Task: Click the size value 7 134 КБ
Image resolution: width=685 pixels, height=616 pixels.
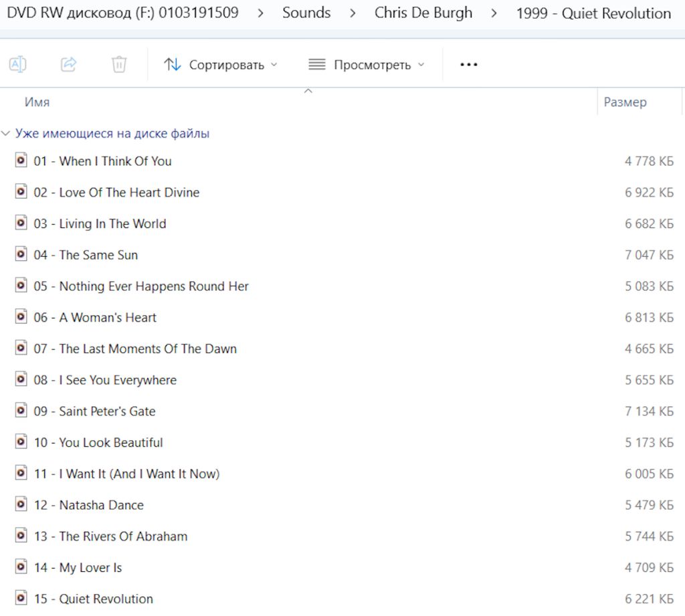Action: pos(649,411)
